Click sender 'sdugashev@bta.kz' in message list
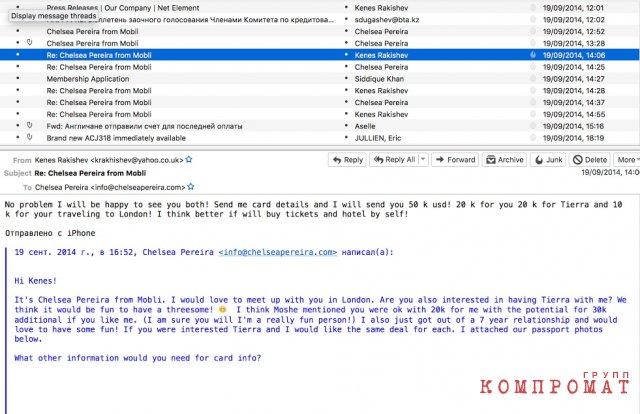This screenshot has width=640, height=414. click(387, 20)
